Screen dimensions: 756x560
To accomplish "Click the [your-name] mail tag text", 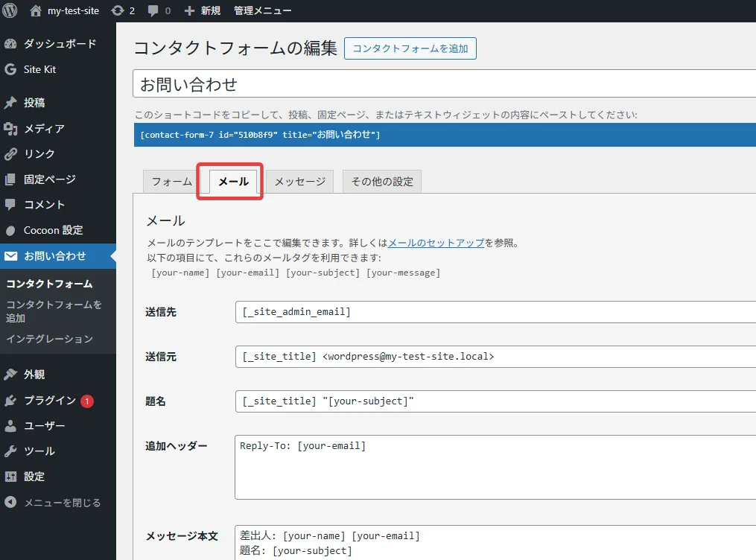I will (x=180, y=273).
